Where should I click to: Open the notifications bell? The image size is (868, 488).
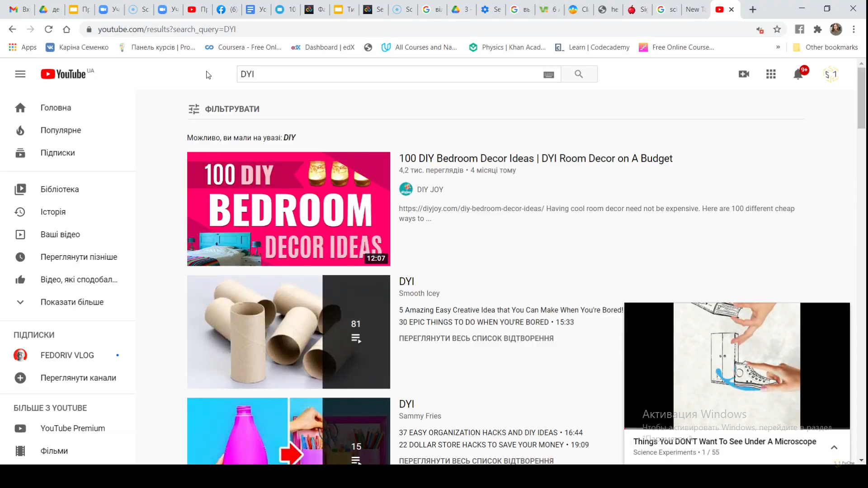(x=798, y=75)
